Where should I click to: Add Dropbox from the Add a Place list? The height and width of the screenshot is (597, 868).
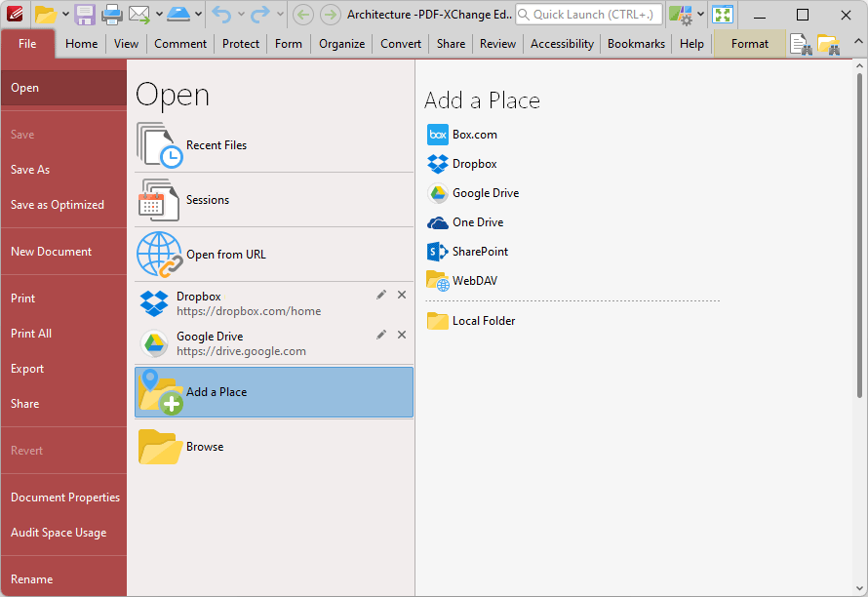pyautogui.click(x=462, y=164)
